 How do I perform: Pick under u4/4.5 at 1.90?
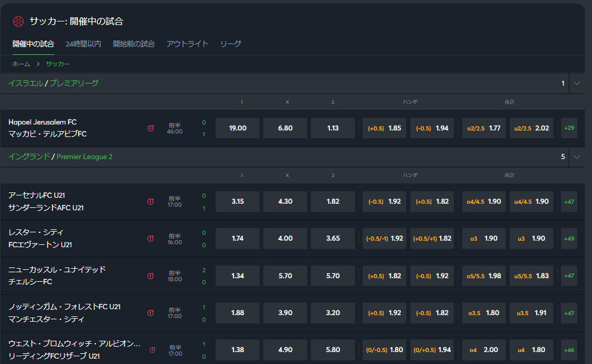(x=531, y=201)
